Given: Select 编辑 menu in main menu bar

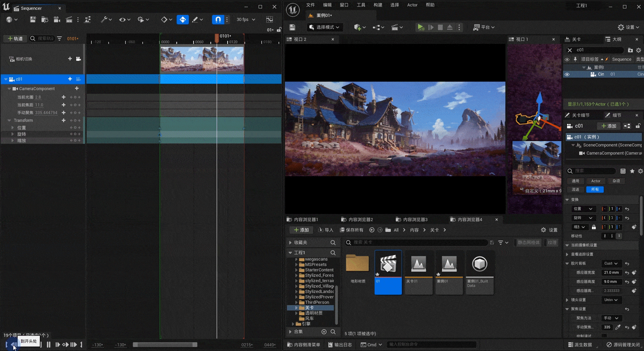Looking at the screenshot, I should point(327,5).
